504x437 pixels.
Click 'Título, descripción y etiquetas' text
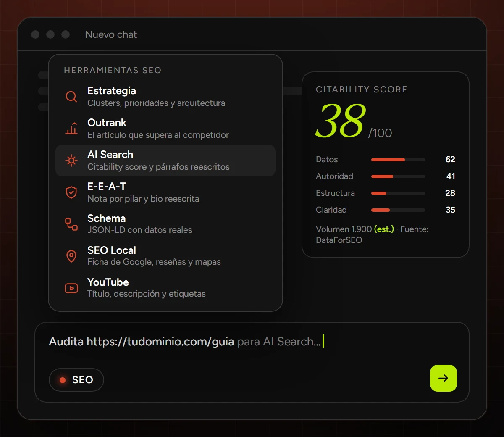click(147, 294)
